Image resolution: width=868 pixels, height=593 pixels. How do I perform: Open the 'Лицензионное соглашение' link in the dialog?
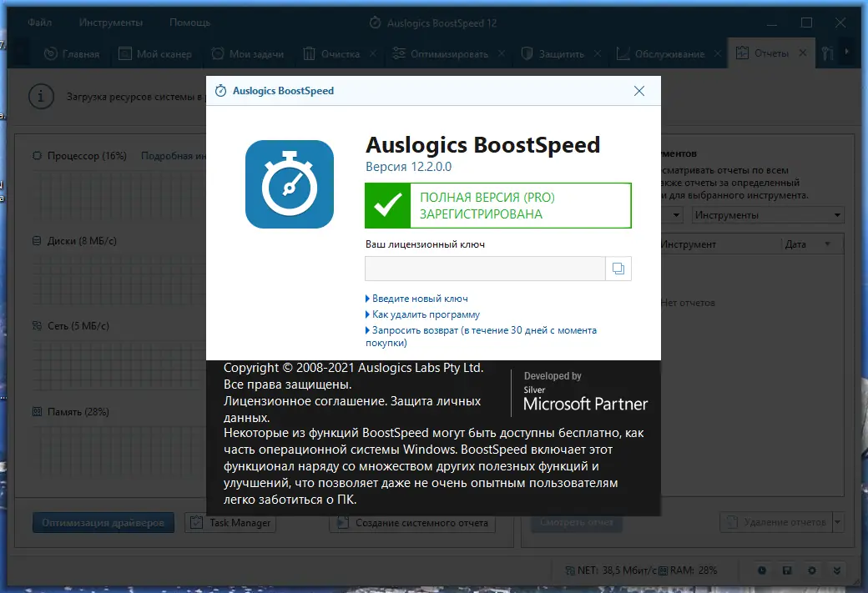point(305,401)
